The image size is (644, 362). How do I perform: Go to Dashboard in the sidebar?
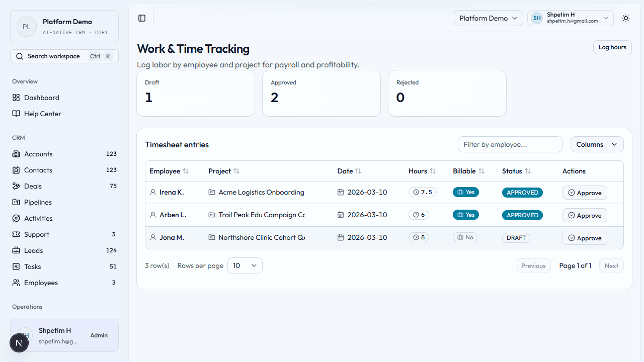coord(42,98)
